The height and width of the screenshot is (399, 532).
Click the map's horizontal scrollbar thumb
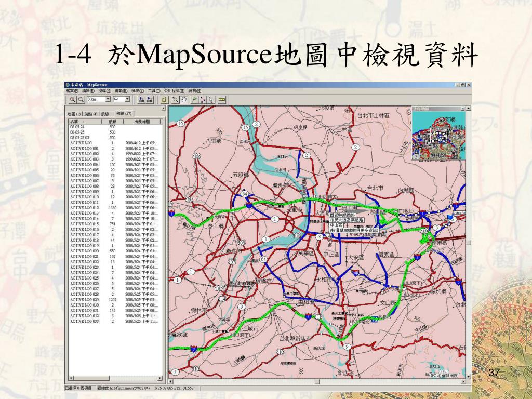(317, 381)
